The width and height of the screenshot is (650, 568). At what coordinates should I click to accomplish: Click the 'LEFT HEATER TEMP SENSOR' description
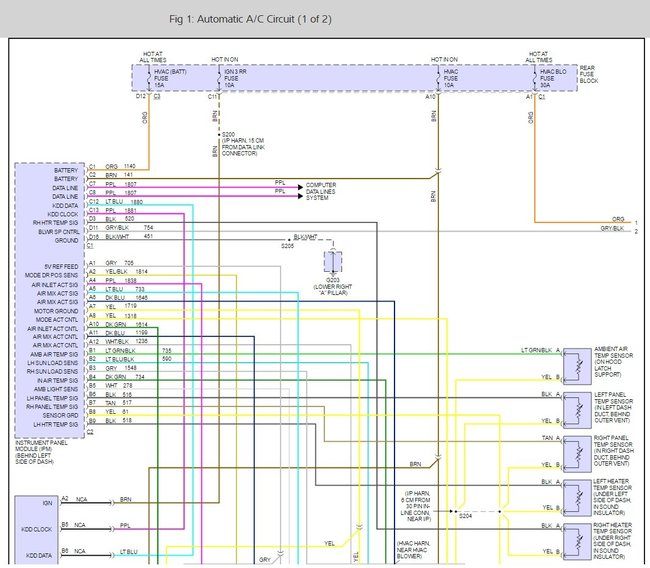pyautogui.click(x=612, y=497)
